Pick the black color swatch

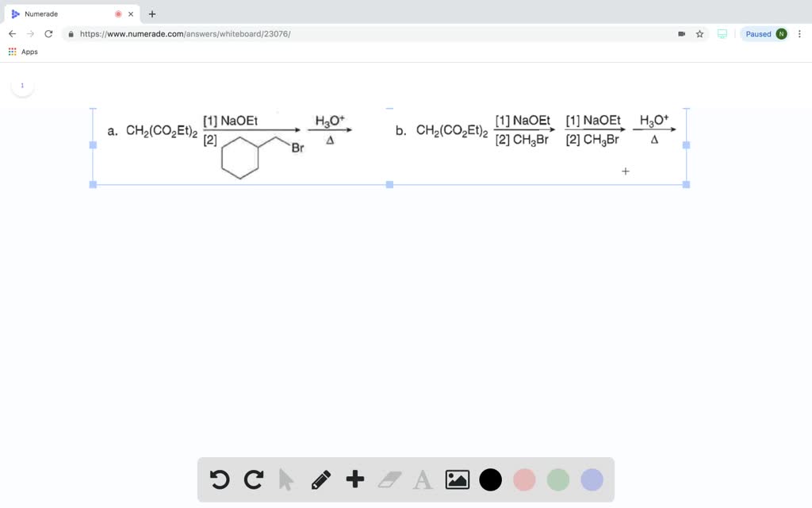(490, 479)
